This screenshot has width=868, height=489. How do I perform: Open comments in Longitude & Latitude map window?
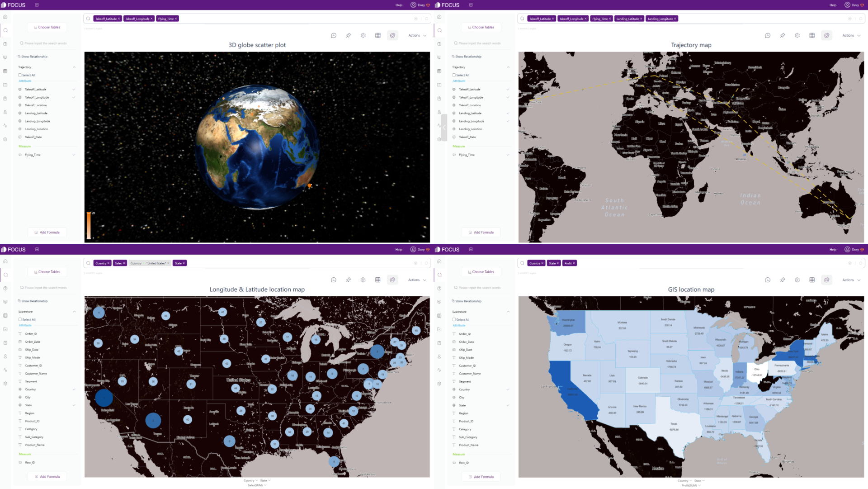point(334,280)
